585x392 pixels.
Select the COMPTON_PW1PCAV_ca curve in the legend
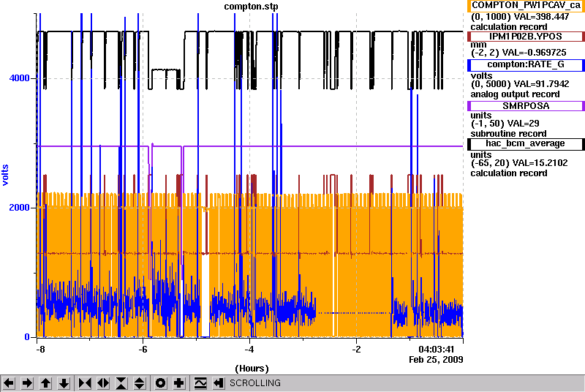[526, 6]
